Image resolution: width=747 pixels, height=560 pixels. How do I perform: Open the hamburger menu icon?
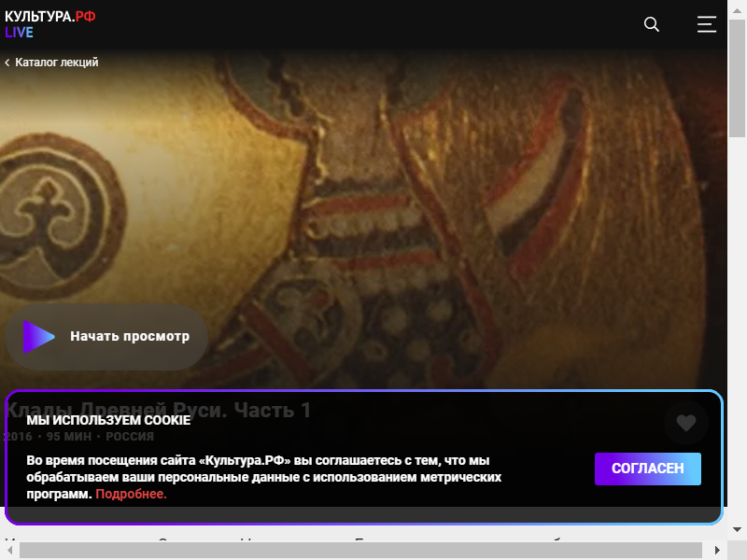707,24
